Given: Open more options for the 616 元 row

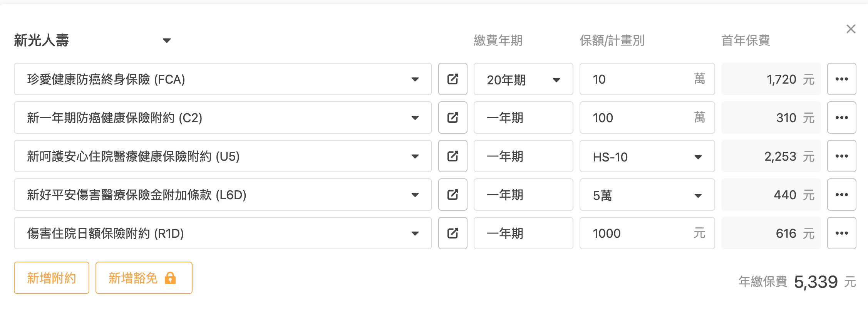Looking at the screenshot, I should (841, 233).
